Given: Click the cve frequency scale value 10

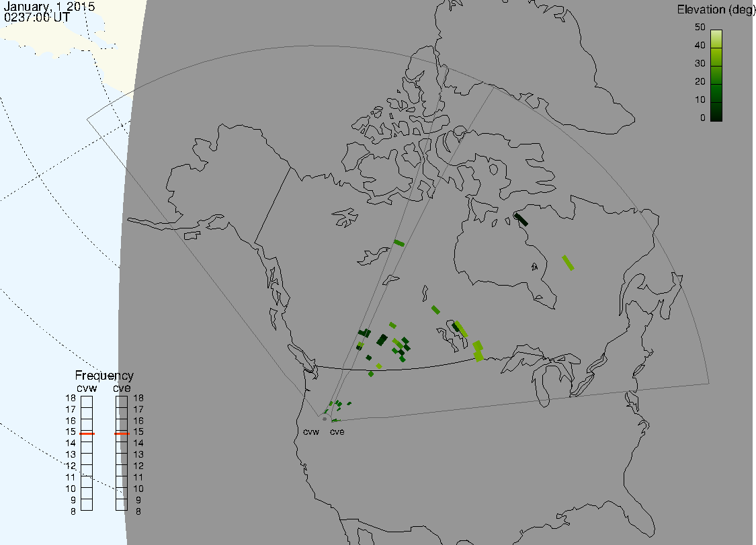Looking at the screenshot, I should coord(138,489).
